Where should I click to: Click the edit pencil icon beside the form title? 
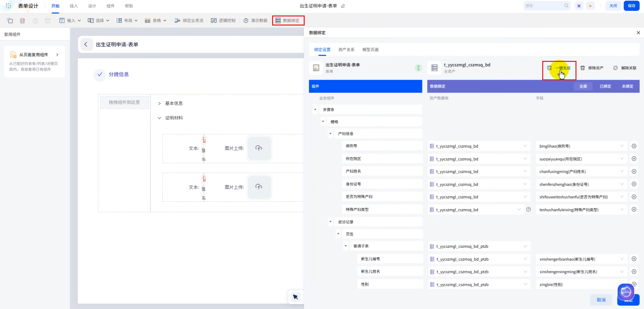pyautogui.click(x=343, y=6)
